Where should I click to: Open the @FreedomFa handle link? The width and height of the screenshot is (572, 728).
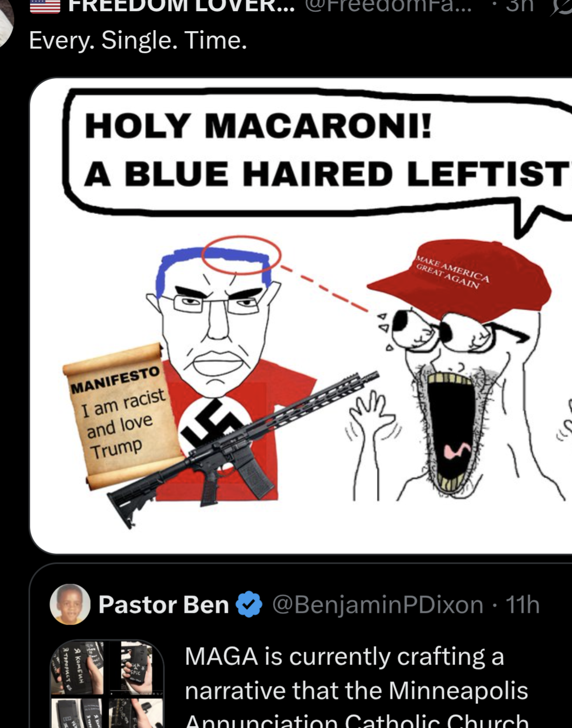(x=388, y=6)
